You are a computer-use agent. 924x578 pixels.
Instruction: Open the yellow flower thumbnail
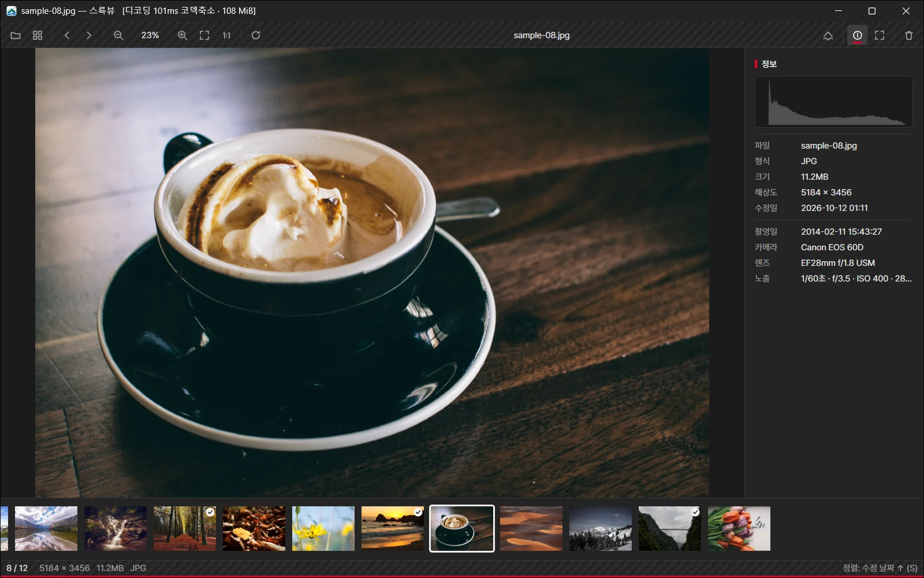coord(323,529)
